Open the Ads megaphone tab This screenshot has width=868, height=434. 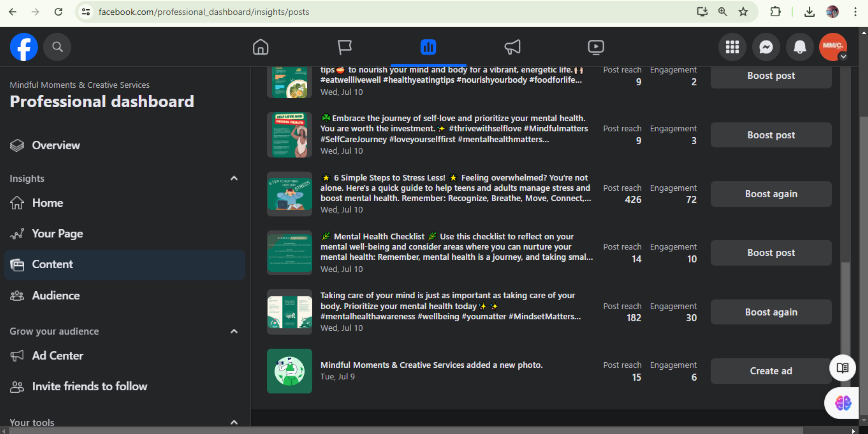click(x=512, y=47)
